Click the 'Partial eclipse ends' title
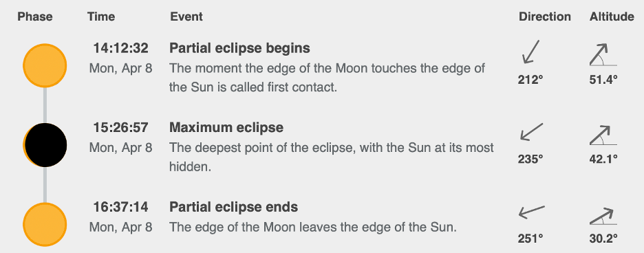 click(x=234, y=206)
